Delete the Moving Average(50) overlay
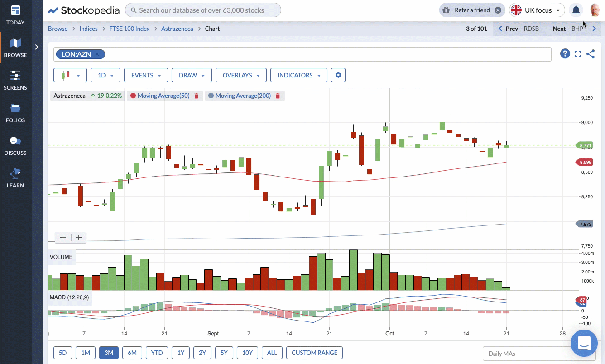This screenshot has width=605, height=364. pos(197,96)
